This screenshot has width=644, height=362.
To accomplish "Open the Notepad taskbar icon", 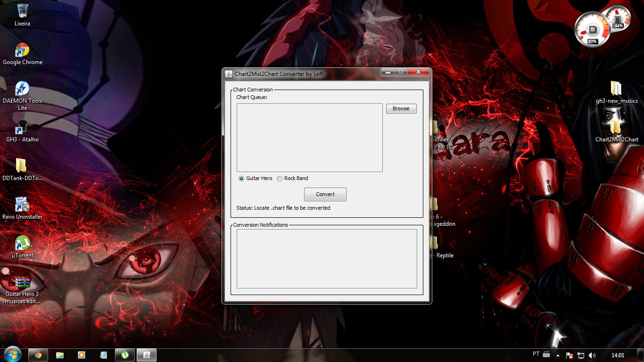I will (103, 355).
